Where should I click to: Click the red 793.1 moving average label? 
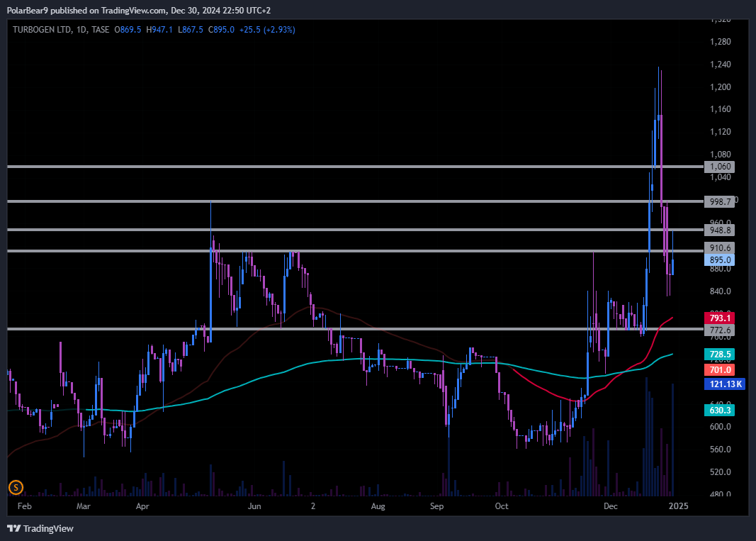tap(719, 318)
